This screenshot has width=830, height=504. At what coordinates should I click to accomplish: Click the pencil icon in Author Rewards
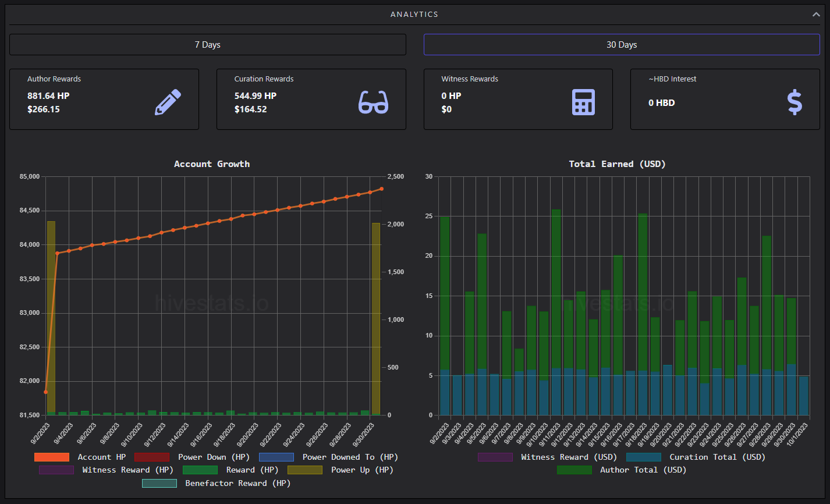coord(168,102)
